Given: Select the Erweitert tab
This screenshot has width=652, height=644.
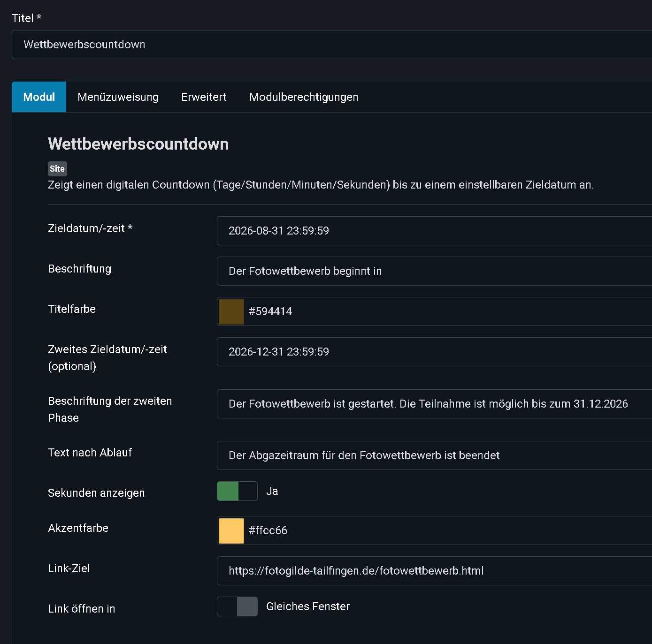Looking at the screenshot, I should pos(204,97).
